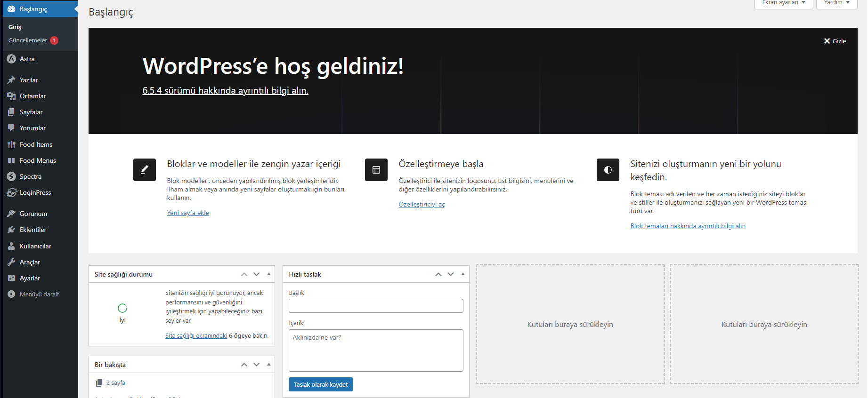
Task: Click the Food Menus icon
Action: pos(11,160)
